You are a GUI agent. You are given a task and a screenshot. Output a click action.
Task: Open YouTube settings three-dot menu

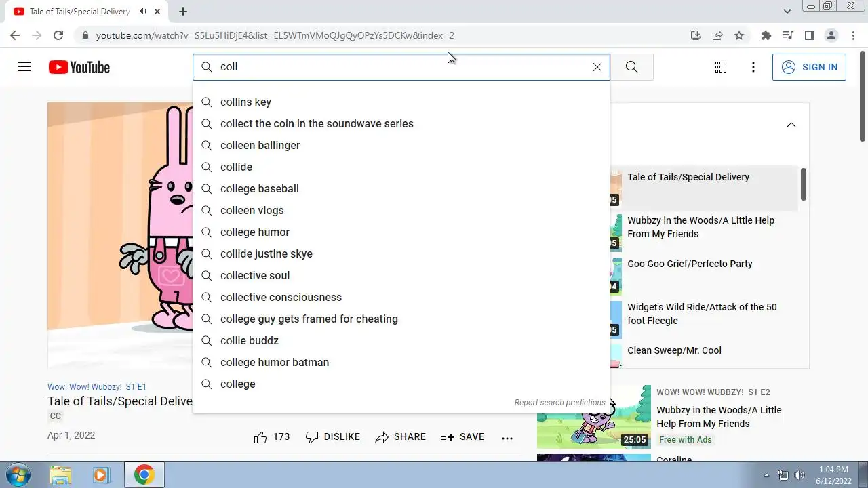pyautogui.click(x=753, y=67)
